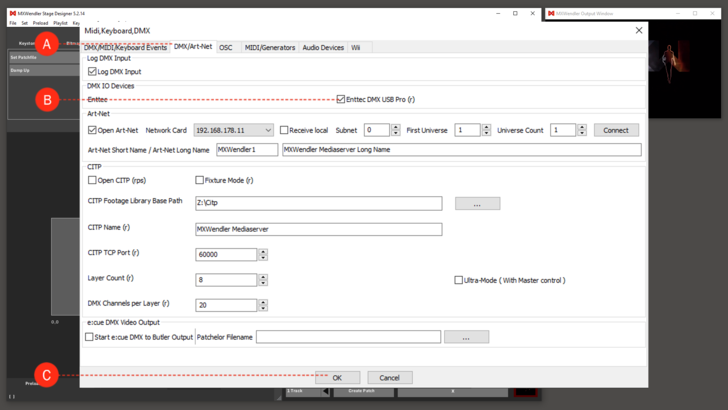Click the Connect button for Art-Net
This screenshot has height=410, width=728.
[616, 130]
